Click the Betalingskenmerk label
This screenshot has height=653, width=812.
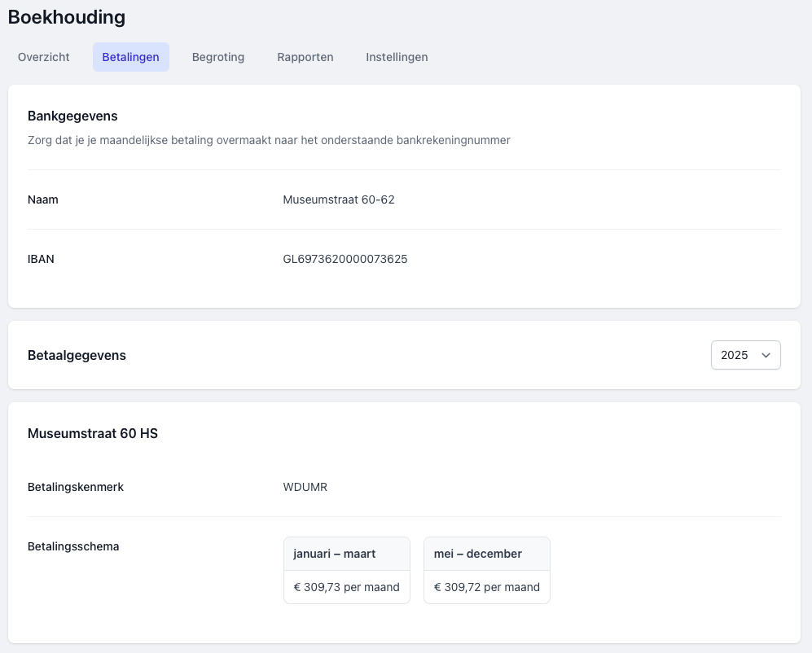[76, 487]
